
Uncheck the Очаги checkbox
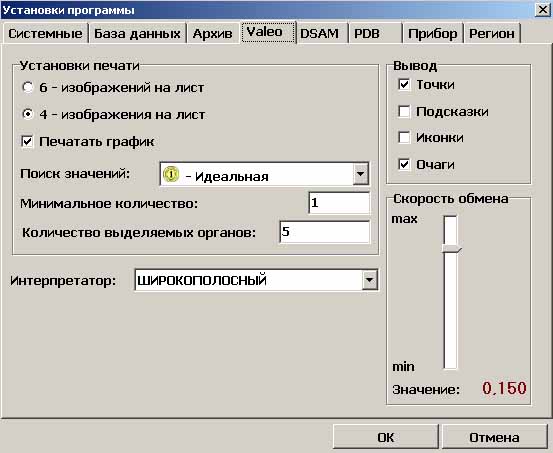[404, 164]
